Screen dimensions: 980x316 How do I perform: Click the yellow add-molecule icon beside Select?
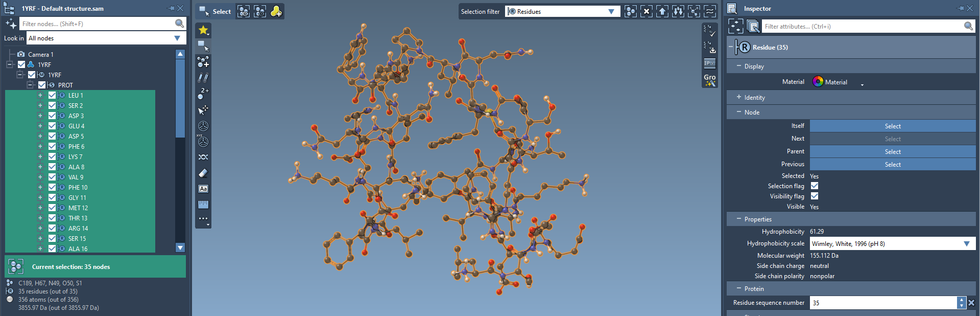point(276,11)
